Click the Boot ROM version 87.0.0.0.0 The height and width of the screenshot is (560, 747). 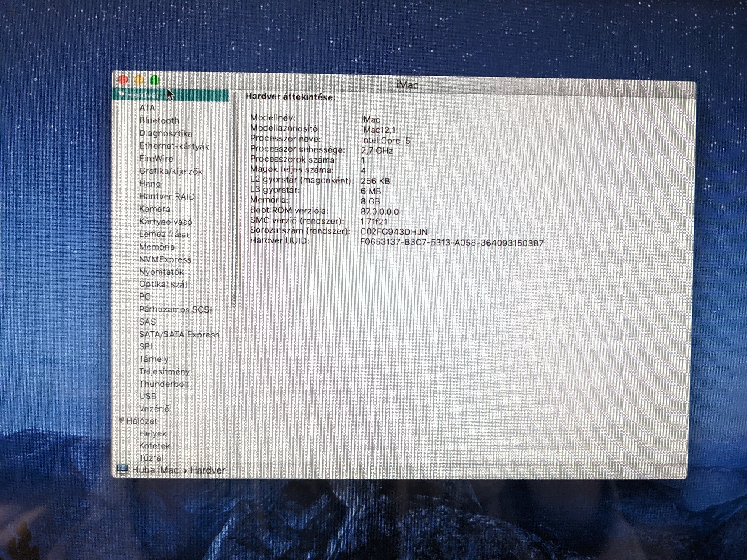coord(379,212)
